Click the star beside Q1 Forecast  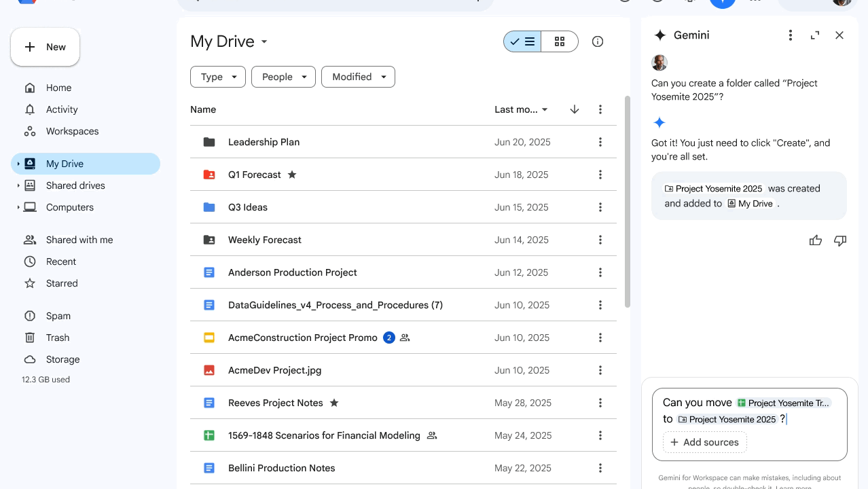[292, 175]
